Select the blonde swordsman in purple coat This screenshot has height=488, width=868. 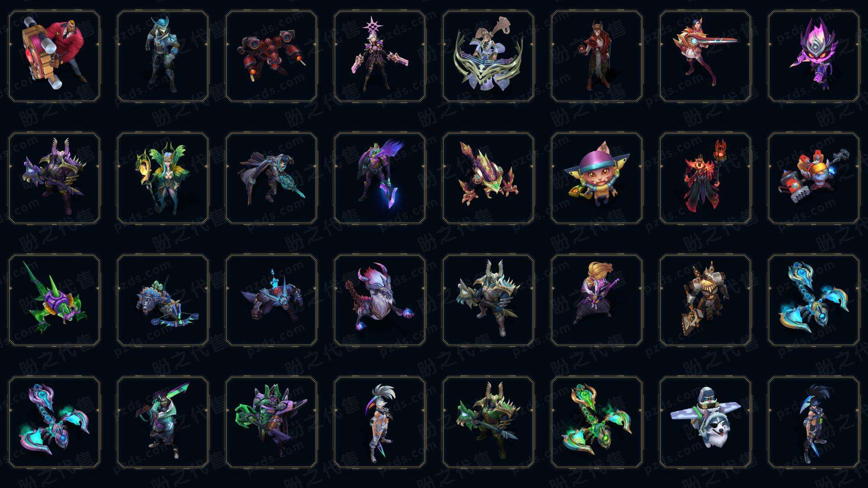click(x=597, y=300)
